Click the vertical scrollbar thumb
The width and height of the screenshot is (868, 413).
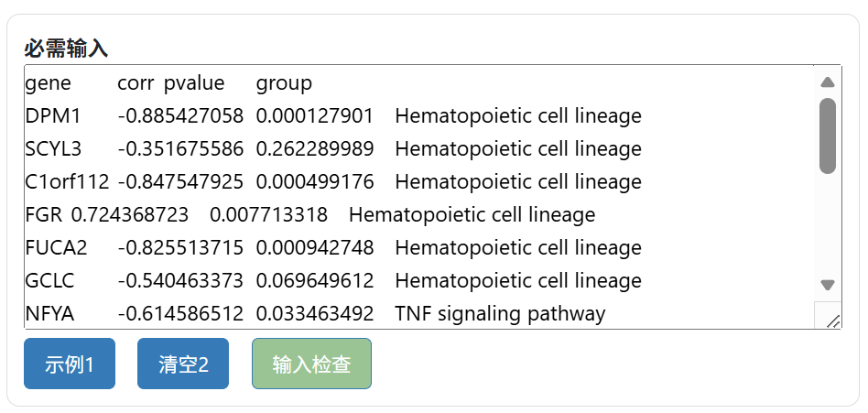pyautogui.click(x=828, y=136)
